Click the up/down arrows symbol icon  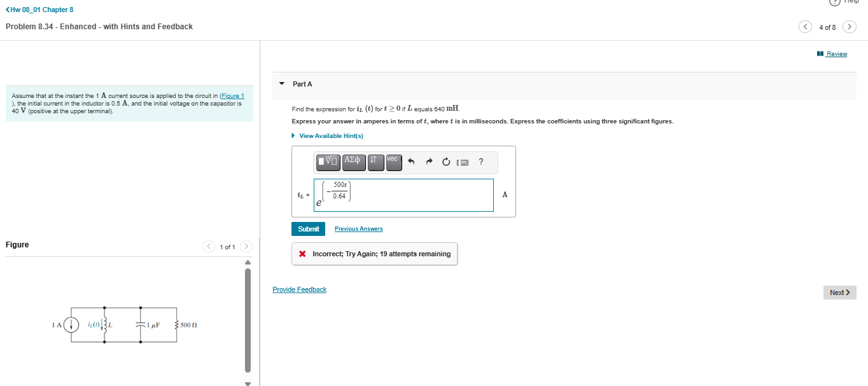coord(375,162)
